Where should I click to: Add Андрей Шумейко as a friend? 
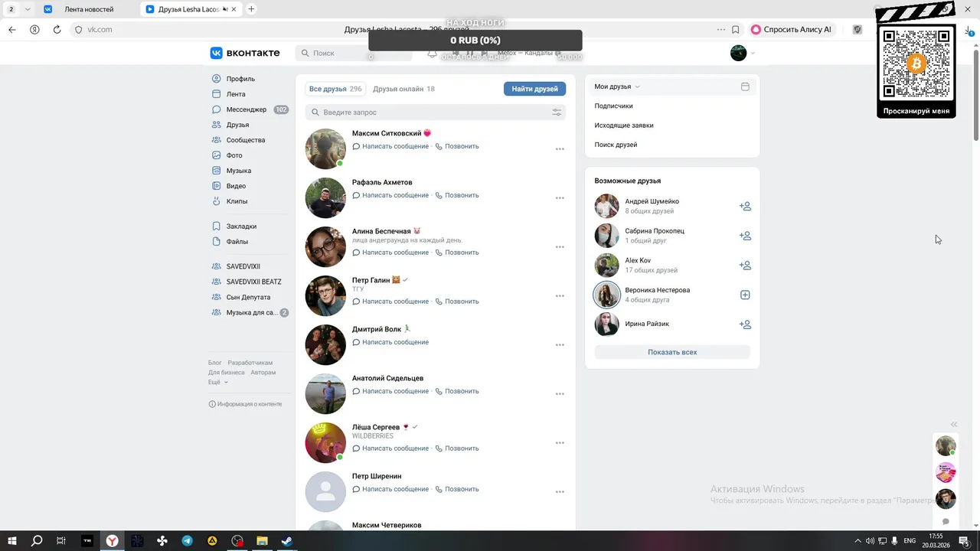(x=745, y=206)
